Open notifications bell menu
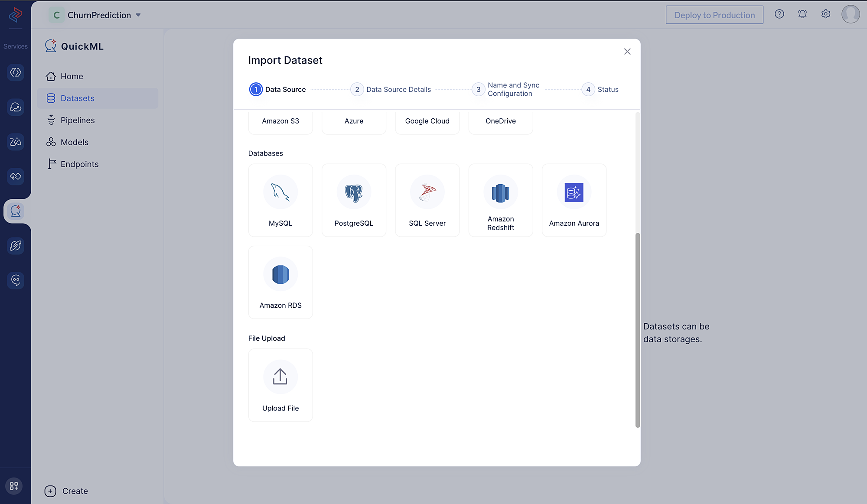 802,14
